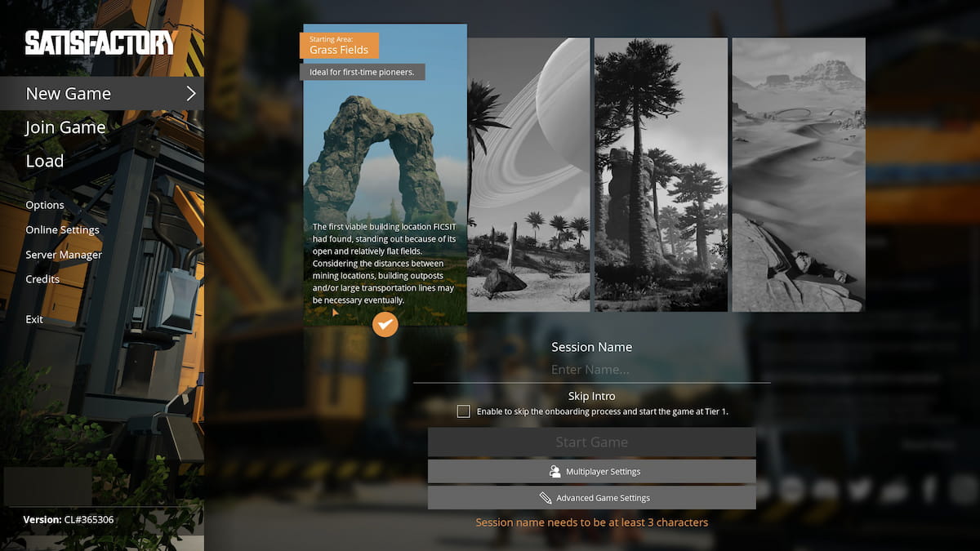Click the 'Grass Fields' orange label
980x551 pixels.
pyautogui.click(x=340, y=46)
